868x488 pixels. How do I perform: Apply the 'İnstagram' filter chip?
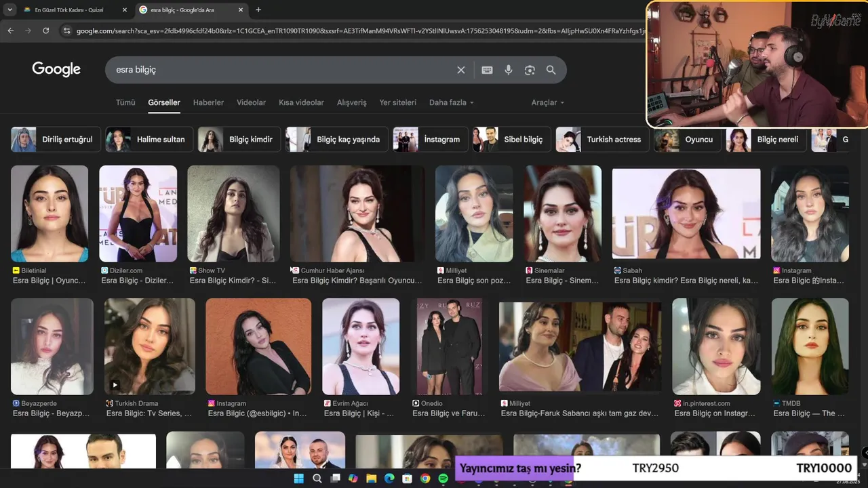[431, 139]
